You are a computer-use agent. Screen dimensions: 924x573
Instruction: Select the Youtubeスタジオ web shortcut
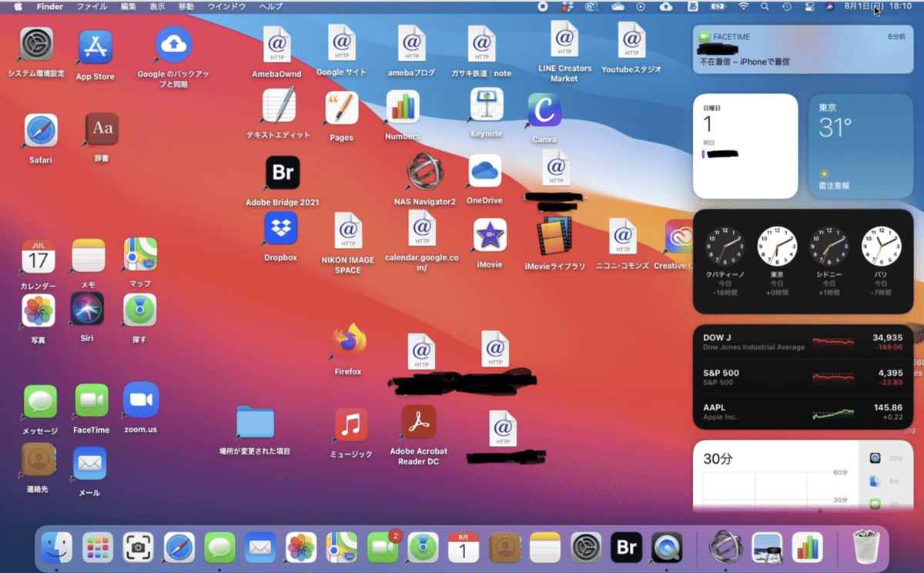coord(631,41)
